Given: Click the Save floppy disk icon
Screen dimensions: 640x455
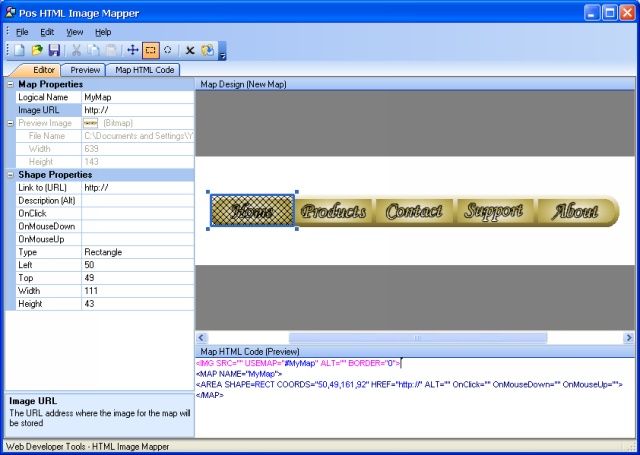Looking at the screenshot, I should (x=54, y=50).
